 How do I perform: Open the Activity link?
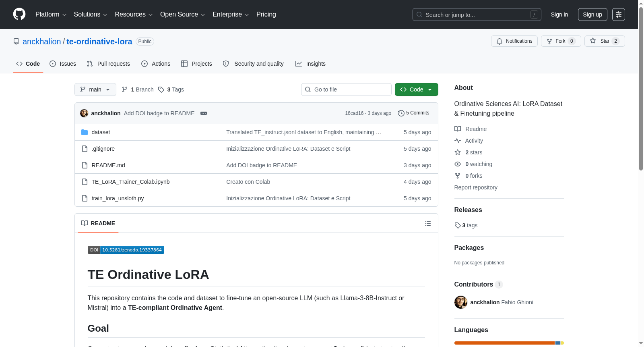coord(469,141)
